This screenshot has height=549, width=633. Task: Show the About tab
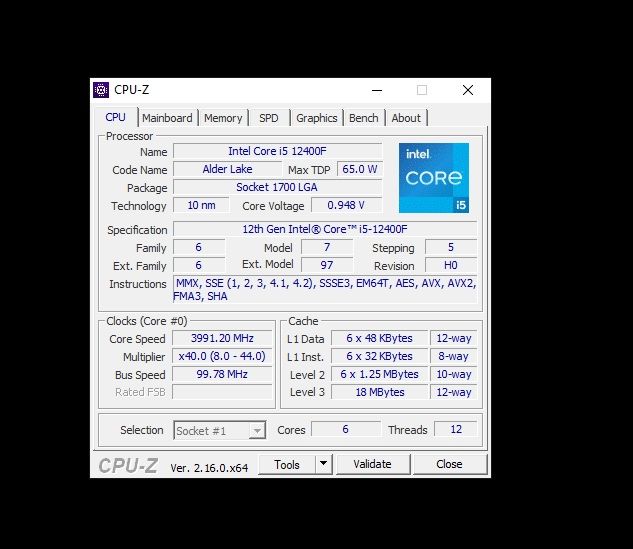(406, 118)
